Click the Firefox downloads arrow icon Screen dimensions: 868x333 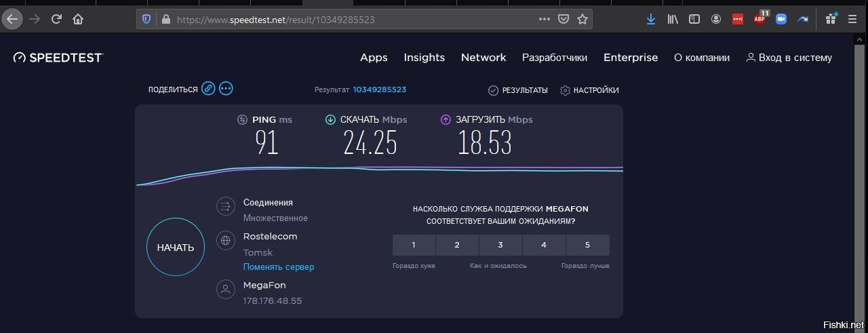(651, 19)
